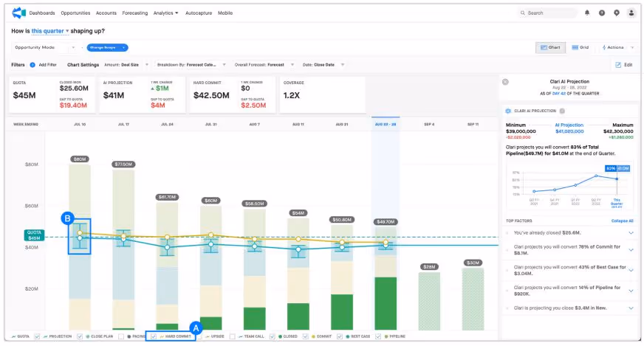Expand the '43% of Best Case' factor row
Viewport: 644px width, 346px height.
[x=631, y=270]
